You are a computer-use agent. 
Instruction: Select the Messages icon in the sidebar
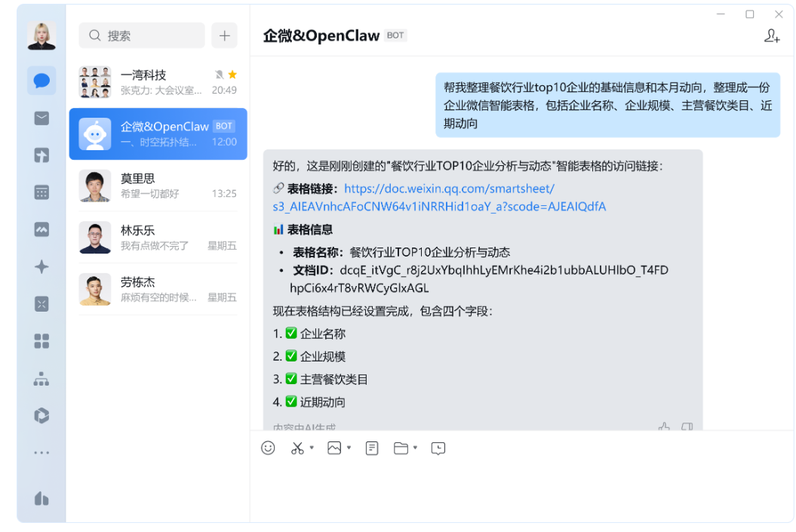(x=41, y=81)
